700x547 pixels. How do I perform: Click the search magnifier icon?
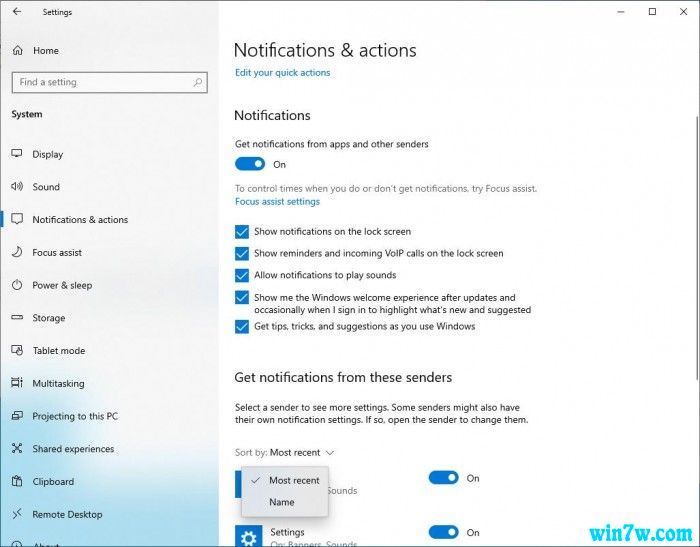(x=197, y=82)
